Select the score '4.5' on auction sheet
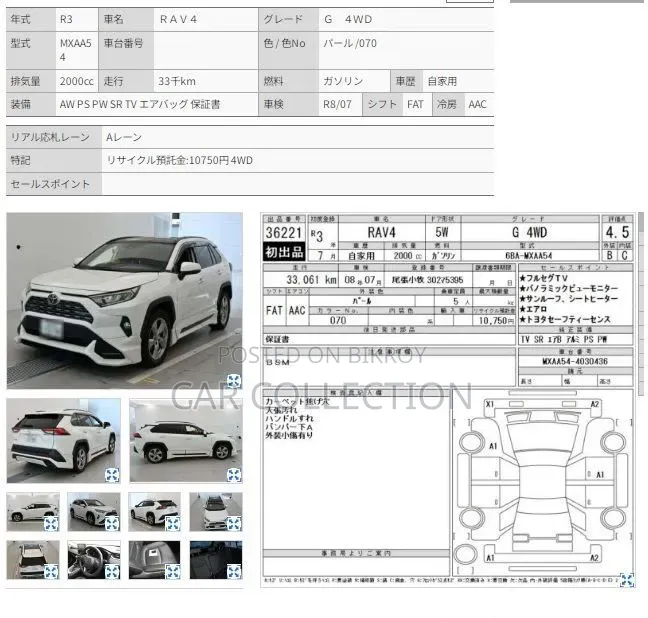Viewport: 648px width, 618px height. (617, 233)
